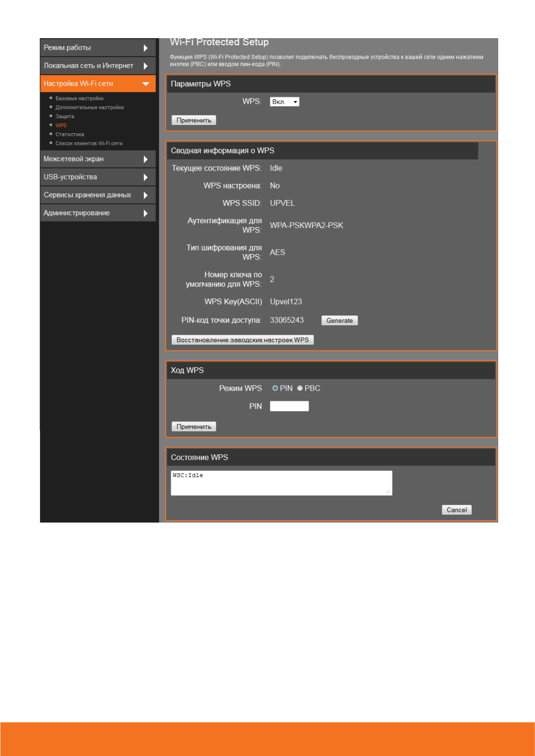Expand the Администрирование arrow

pyautogui.click(x=145, y=213)
